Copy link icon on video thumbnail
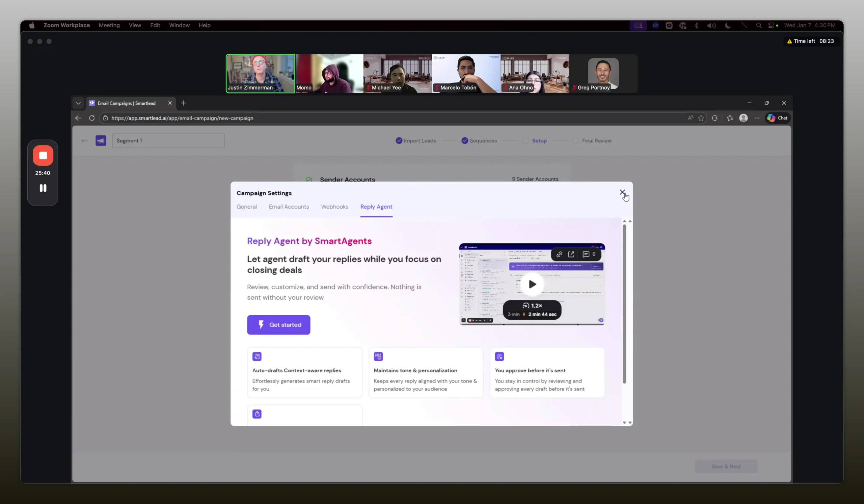Viewport: 864px width, 504px height. tap(559, 255)
